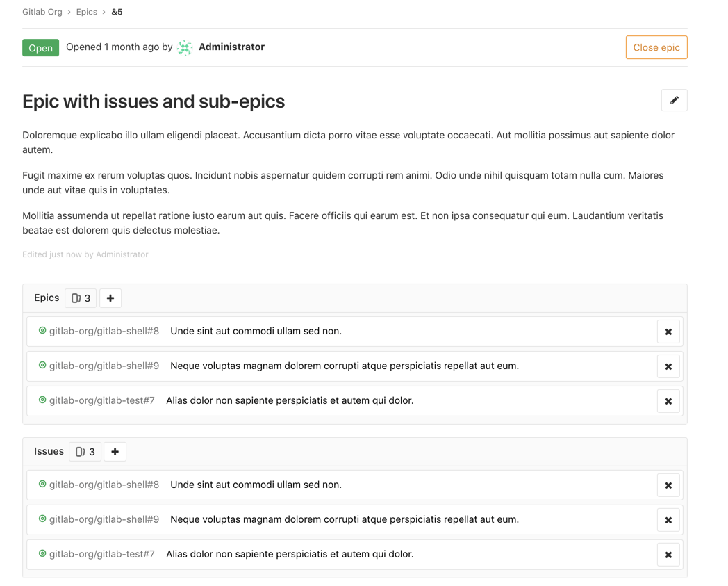Click the plus icon in the Issues panel
The image size is (728, 586).
pyautogui.click(x=115, y=451)
